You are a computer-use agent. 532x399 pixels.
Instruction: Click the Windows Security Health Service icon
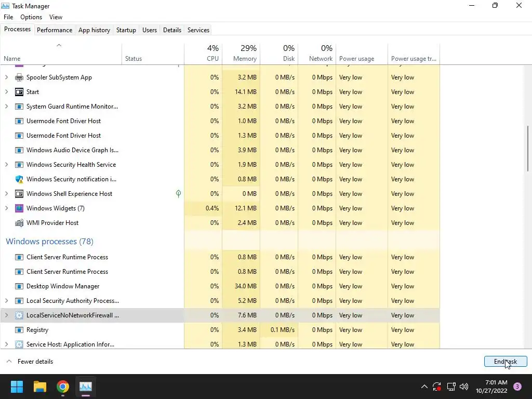pyautogui.click(x=19, y=165)
